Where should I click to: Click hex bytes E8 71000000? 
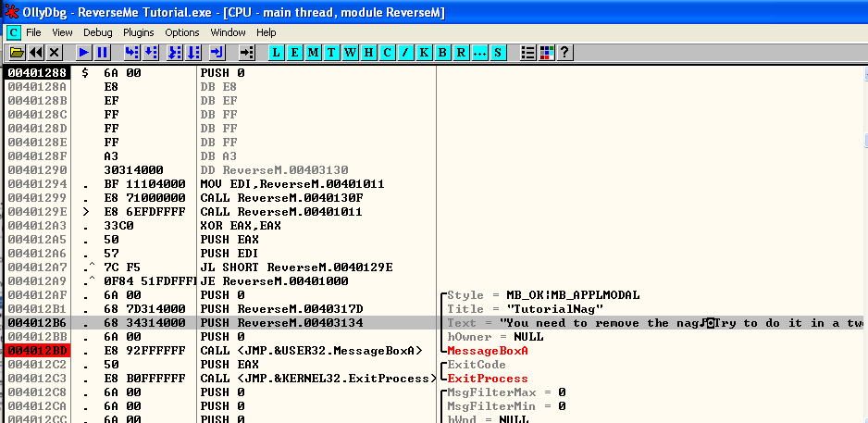tap(144, 198)
